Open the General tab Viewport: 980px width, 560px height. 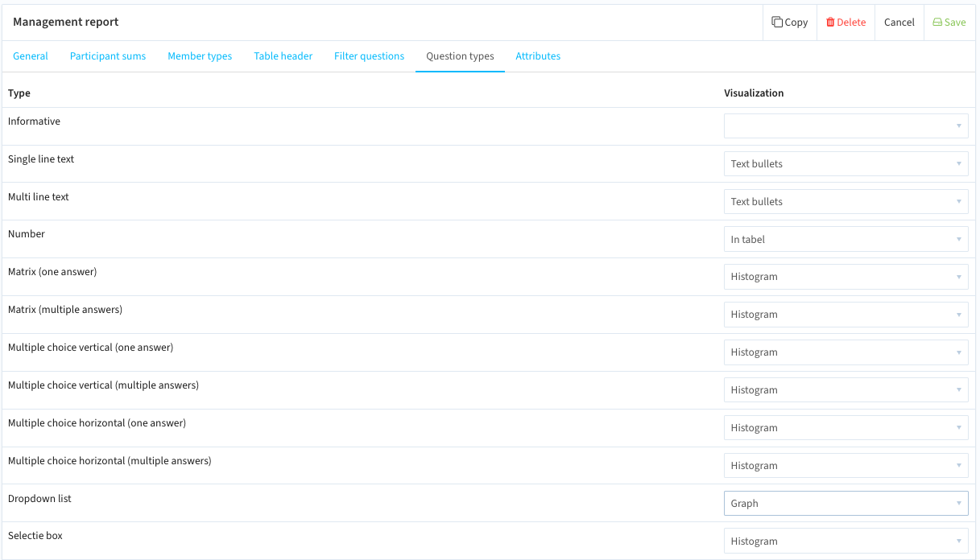[x=31, y=56]
